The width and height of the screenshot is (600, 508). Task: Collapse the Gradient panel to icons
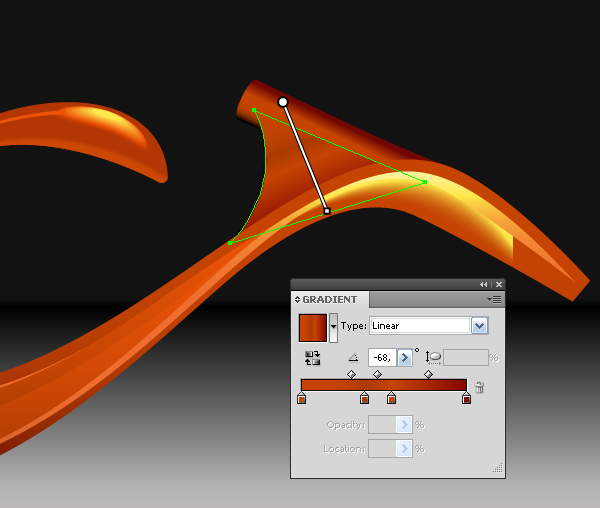tap(484, 284)
